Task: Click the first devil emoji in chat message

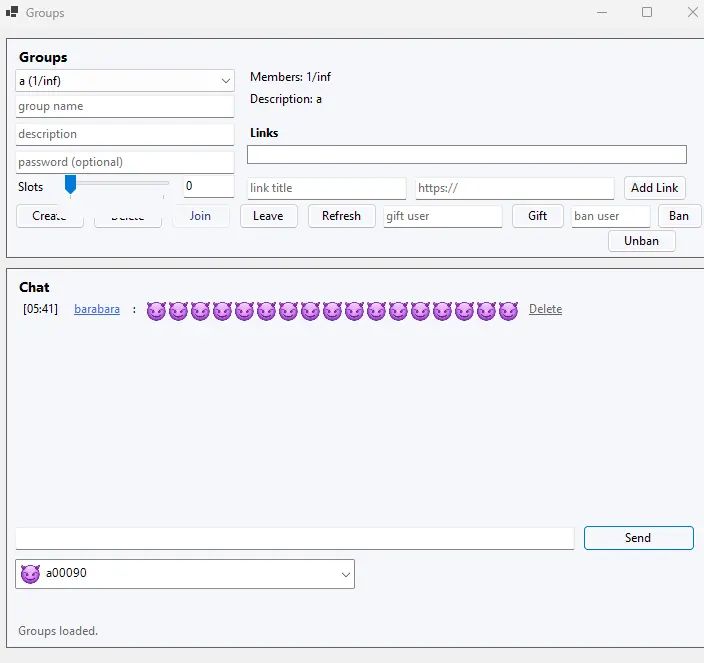Action: pyautogui.click(x=156, y=311)
